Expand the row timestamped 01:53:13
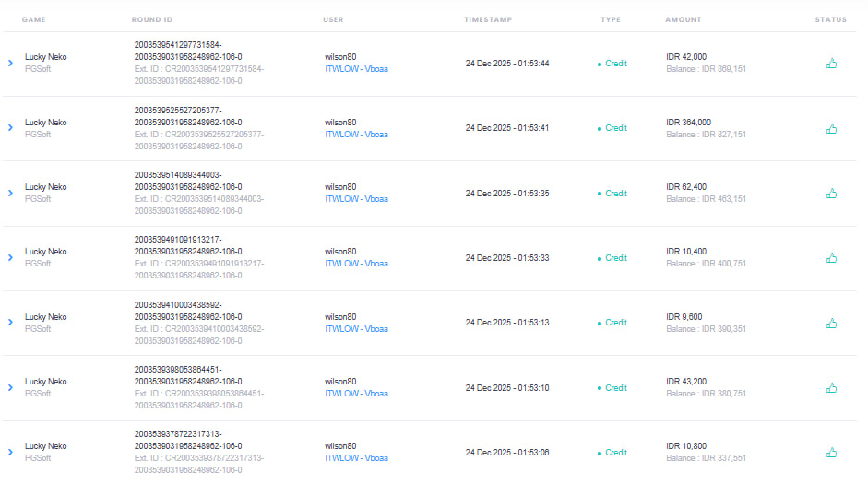The height and width of the screenshot is (485, 868). (11, 323)
